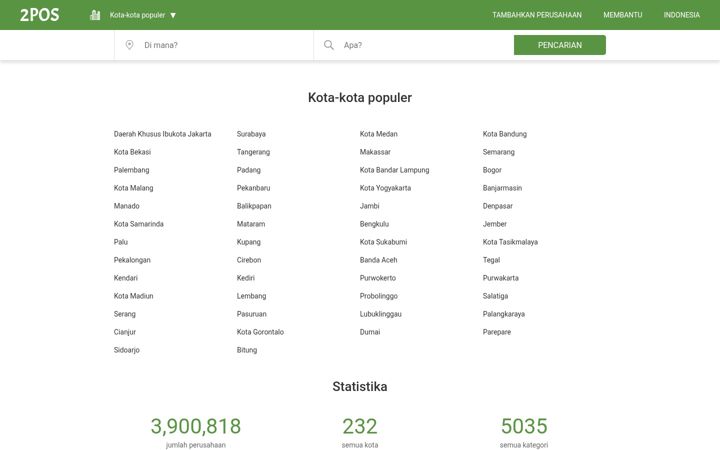This screenshot has width=720, height=450.
Task: Open the Sidoarjo link
Action: point(127,349)
